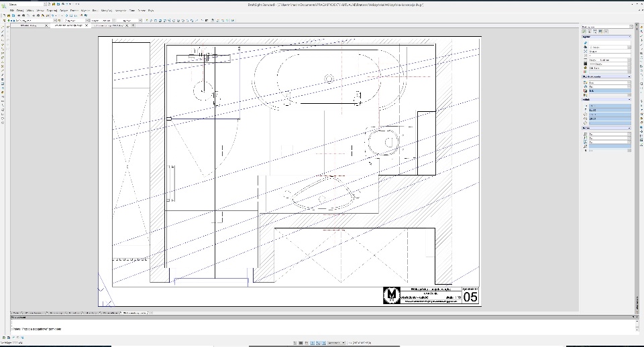Select the last, active sheet tab at the bottom
644x347 pixels.
coord(134,313)
